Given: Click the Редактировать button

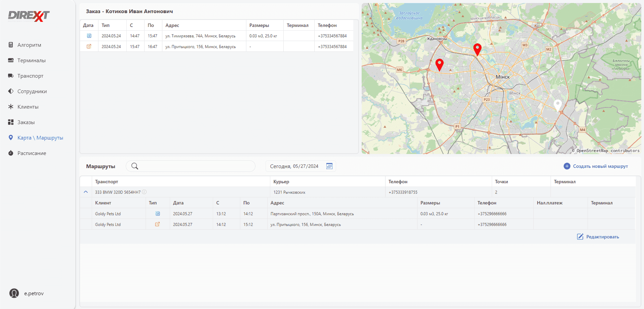Looking at the screenshot, I should pos(598,237).
